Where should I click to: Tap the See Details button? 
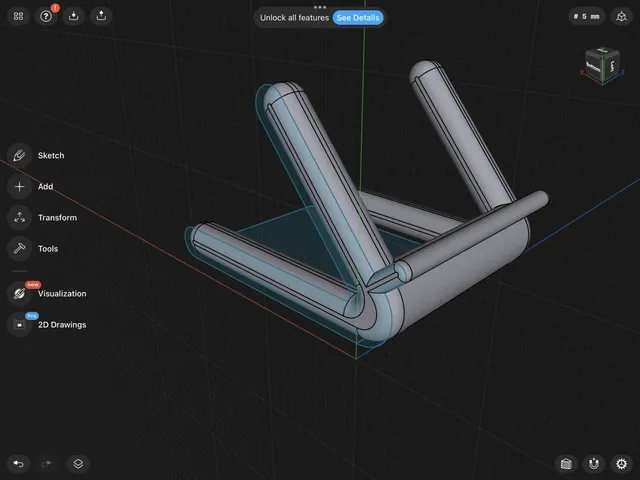pyautogui.click(x=358, y=18)
